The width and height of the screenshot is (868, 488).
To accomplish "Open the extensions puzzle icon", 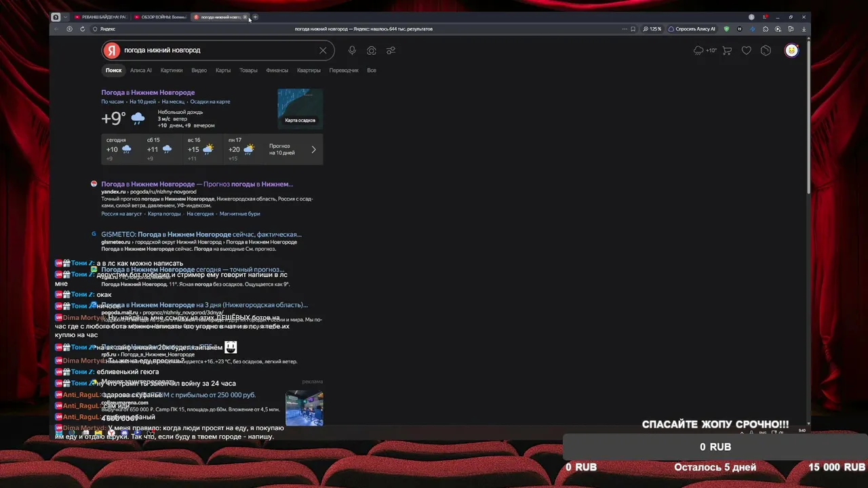I will 766,29.
